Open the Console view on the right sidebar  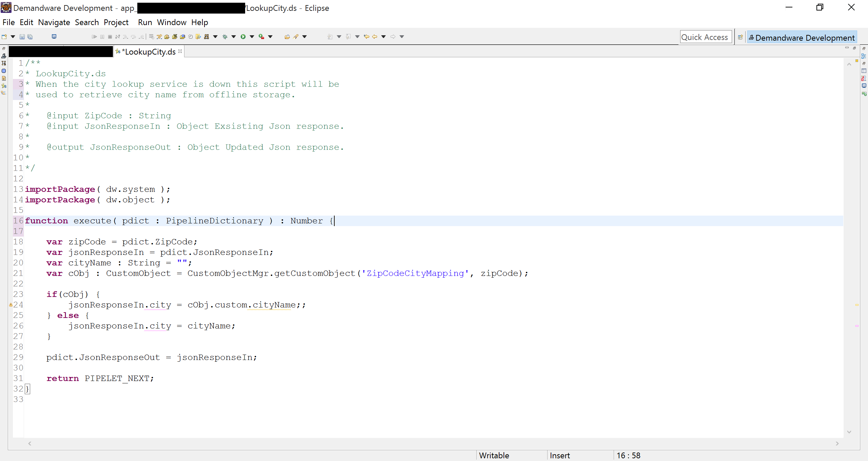pos(864,85)
